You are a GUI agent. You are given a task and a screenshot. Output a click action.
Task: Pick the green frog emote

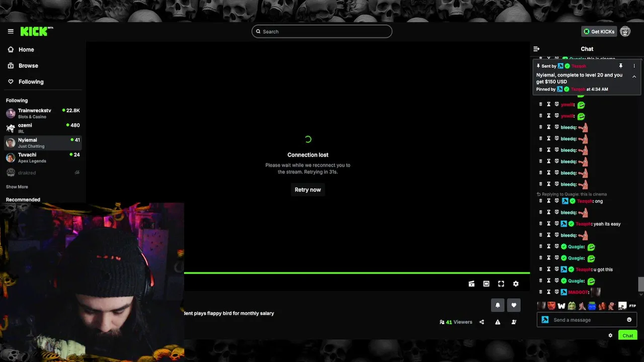572,306
